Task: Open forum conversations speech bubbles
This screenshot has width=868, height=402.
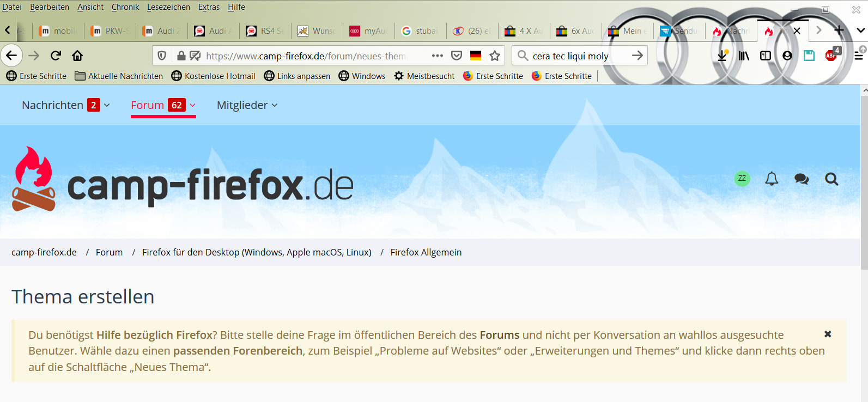Action: pyautogui.click(x=802, y=179)
